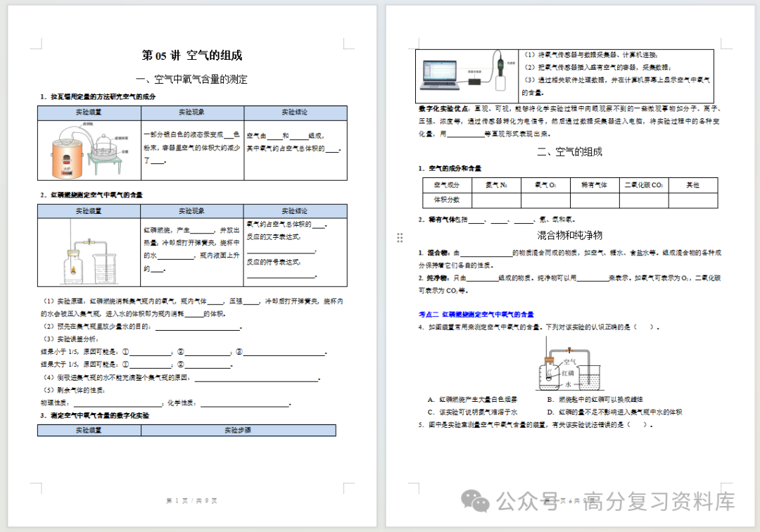Click the line 2. 稀有气体包括
This screenshot has height=532, width=760.
pyautogui.click(x=497, y=220)
